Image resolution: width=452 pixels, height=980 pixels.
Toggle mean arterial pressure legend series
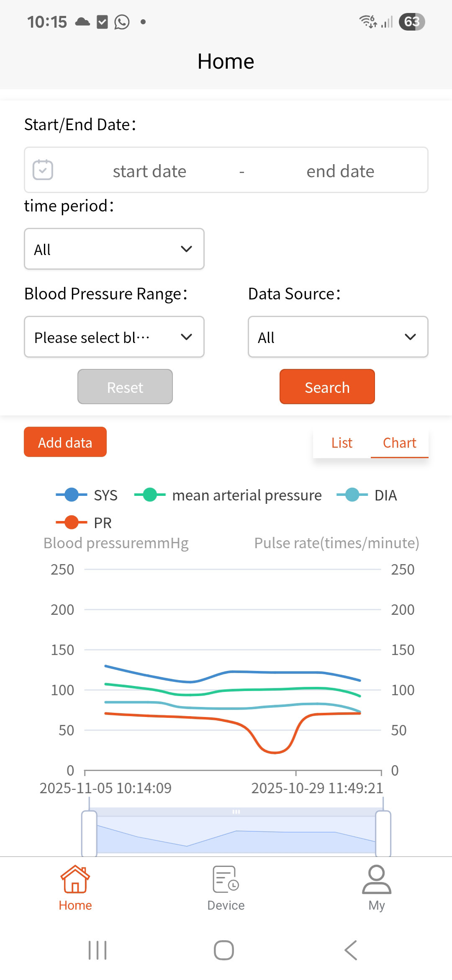pos(228,495)
